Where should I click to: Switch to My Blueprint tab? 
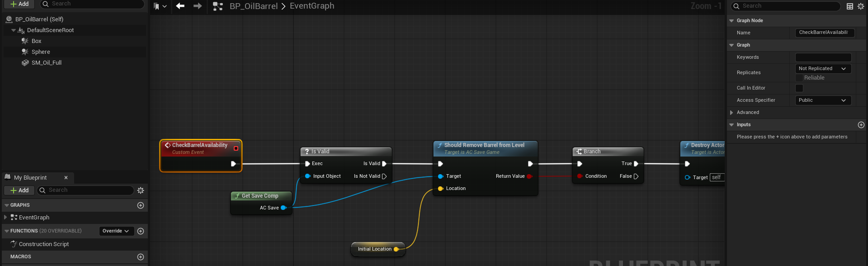[30, 178]
